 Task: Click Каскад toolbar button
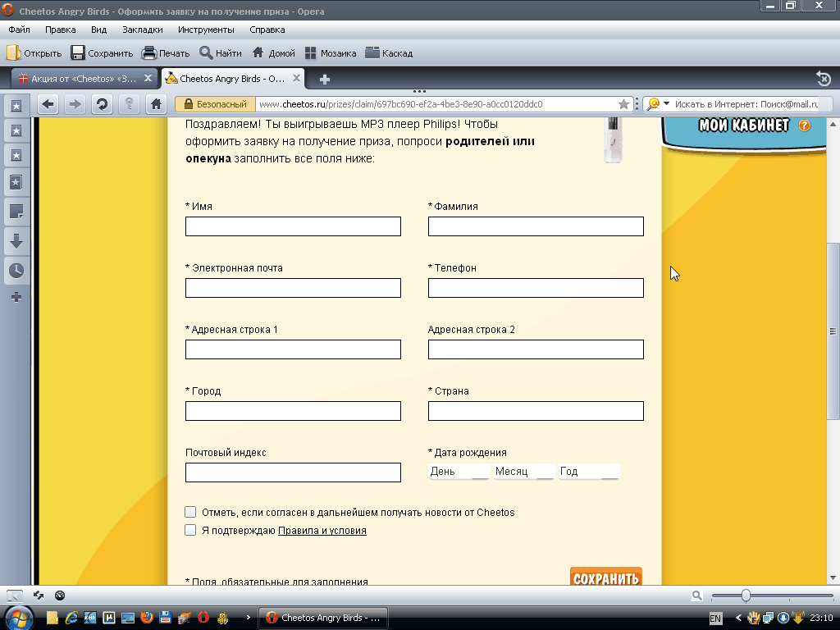click(389, 53)
